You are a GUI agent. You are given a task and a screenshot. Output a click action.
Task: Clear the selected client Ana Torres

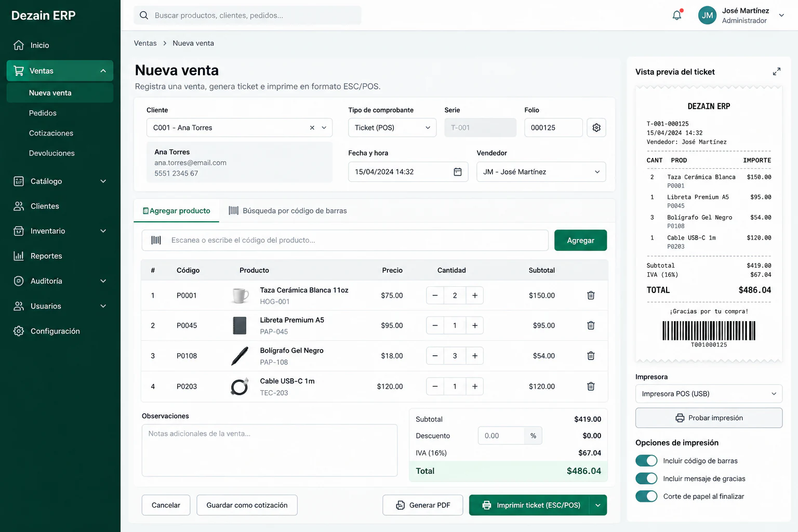coord(312,127)
